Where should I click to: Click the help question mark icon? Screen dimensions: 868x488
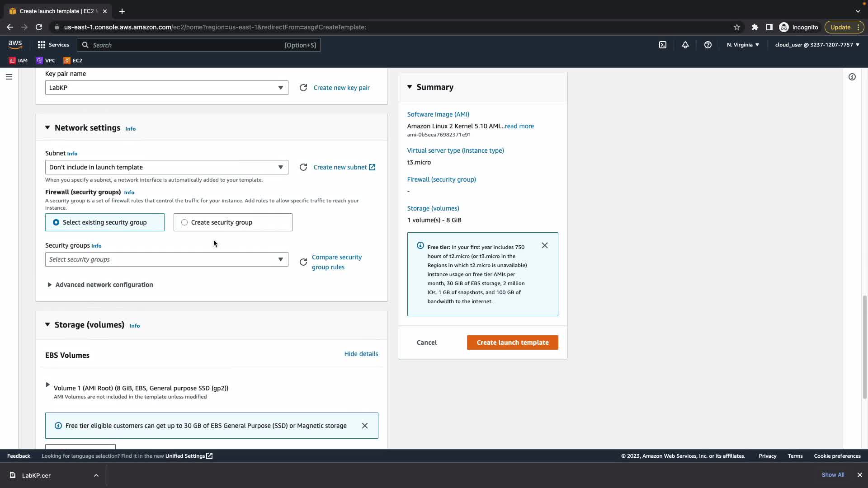pos(708,45)
